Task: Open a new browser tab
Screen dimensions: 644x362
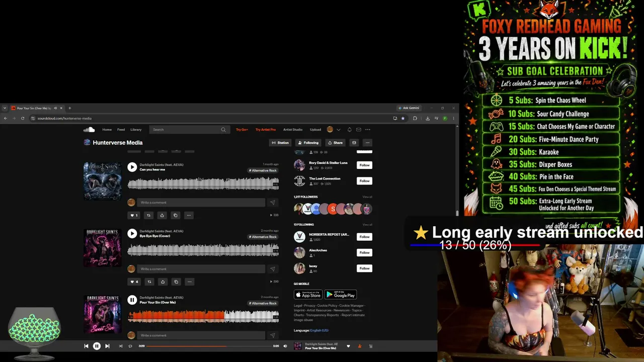Action: 70,108
